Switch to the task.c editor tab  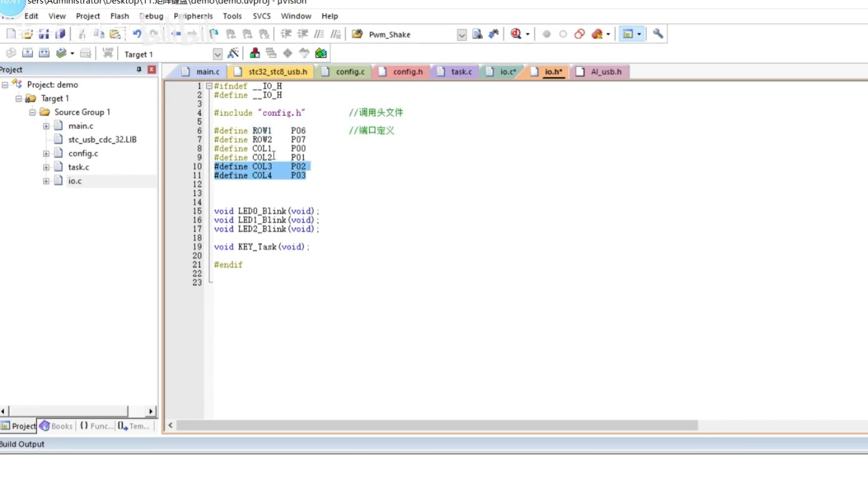(x=461, y=72)
